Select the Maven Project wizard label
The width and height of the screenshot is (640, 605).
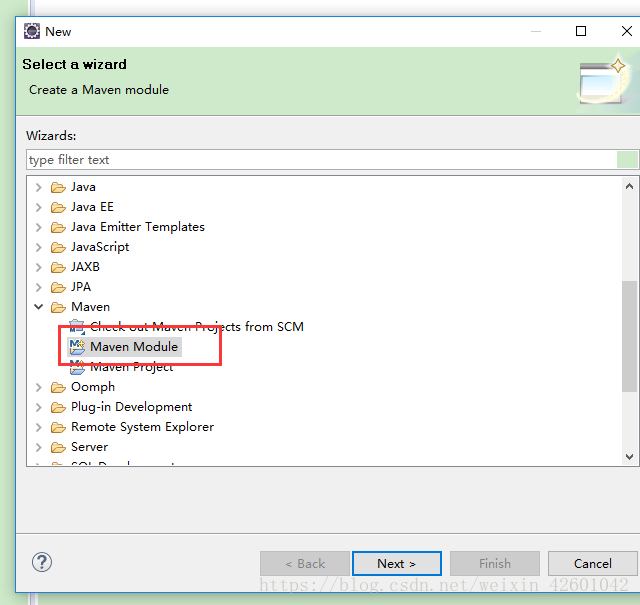[x=131, y=367]
